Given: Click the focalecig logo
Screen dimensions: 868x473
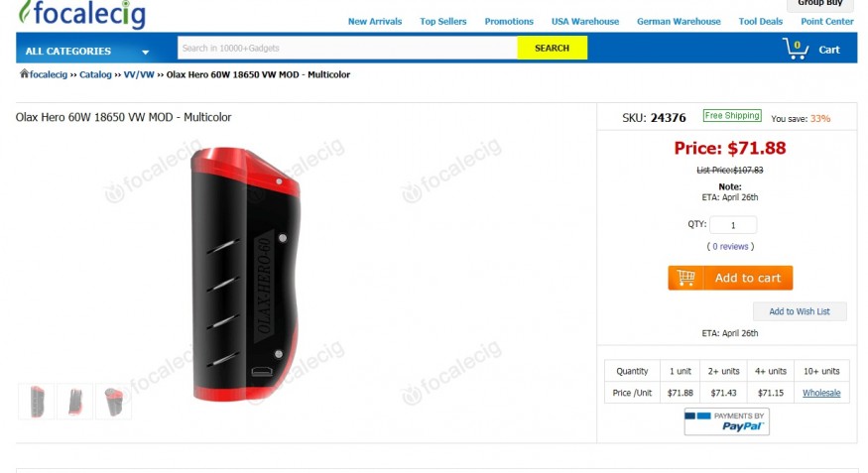Looking at the screenshot, I should pyautogui.click(x=82, y=14).
